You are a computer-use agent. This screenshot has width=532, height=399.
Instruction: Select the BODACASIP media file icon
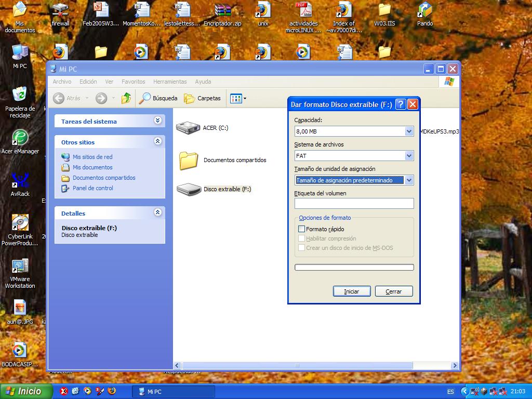(x=20, y=354)
